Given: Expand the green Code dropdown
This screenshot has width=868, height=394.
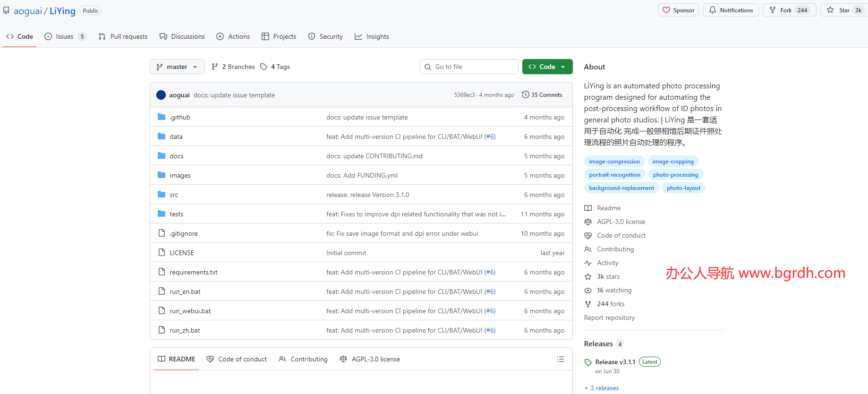Looking at the screenshot, I should click(x=547, y=67).
